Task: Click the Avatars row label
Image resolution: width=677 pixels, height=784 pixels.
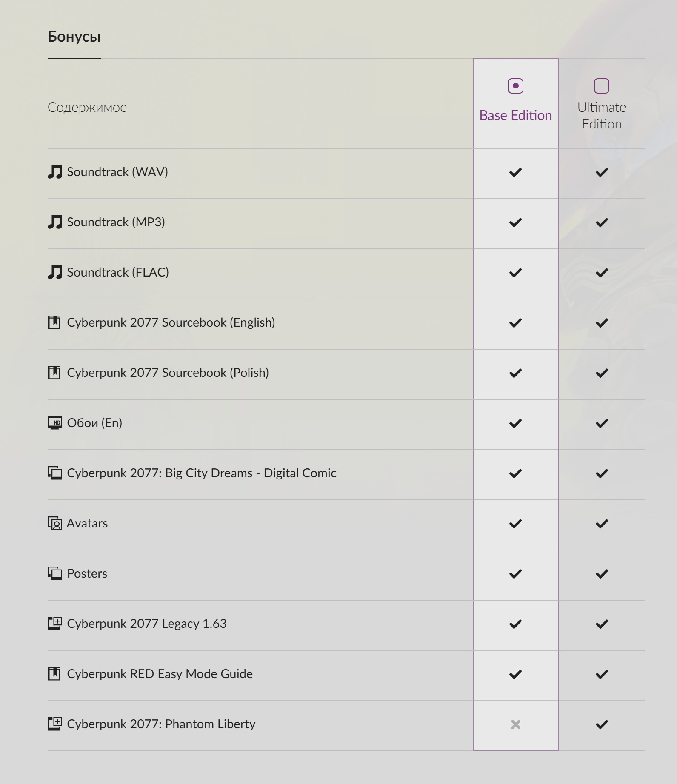Action: (x=87, y=523)
